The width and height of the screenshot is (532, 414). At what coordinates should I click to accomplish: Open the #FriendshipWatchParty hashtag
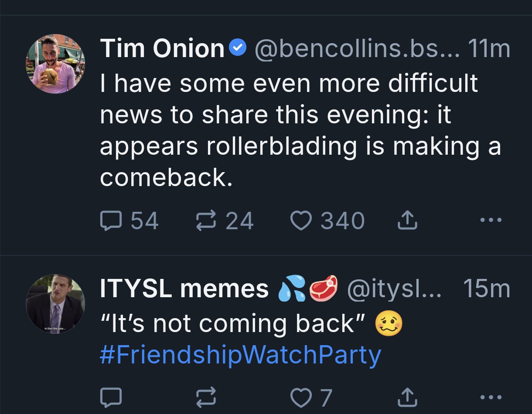(x=240, y=355)
